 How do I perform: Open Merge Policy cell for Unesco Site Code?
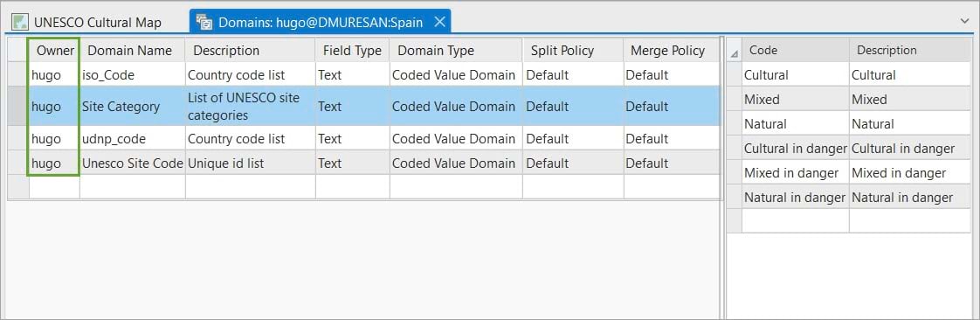(x=672, y=163)
